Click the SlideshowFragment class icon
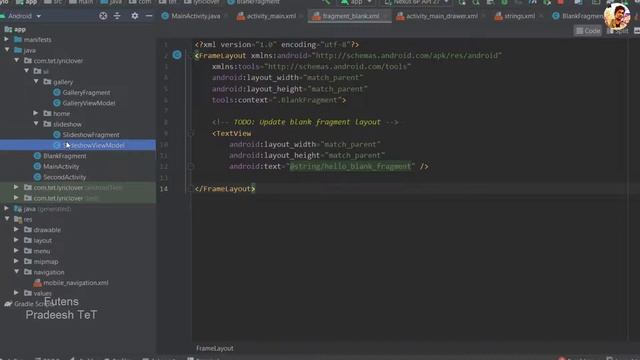This screenshot has width=640, height=360. [x=57, y=135]
